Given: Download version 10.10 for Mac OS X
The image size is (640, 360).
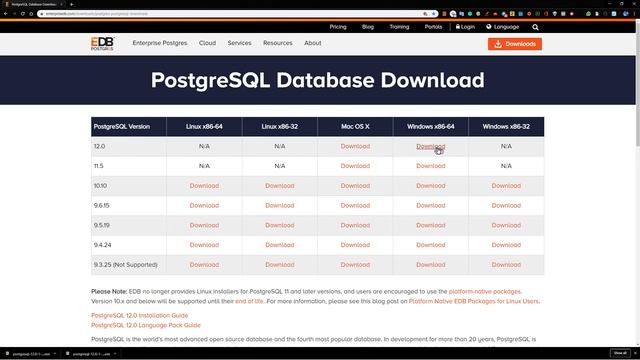Looking at the screenshot, I should pos(355,186).
